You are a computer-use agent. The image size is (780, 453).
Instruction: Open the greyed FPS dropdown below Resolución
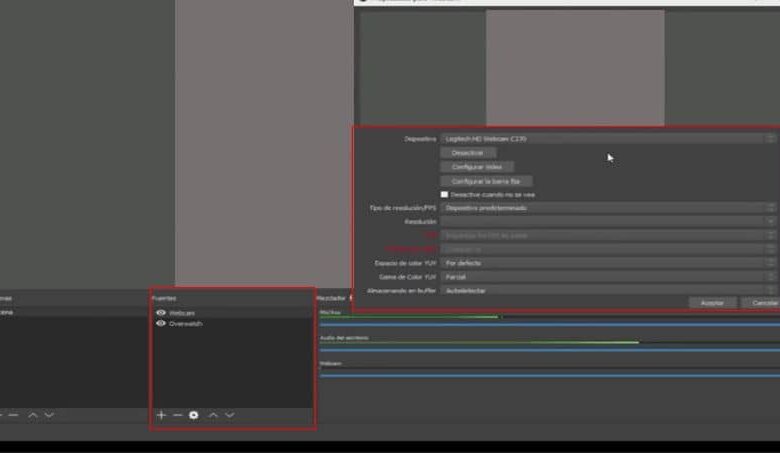tap(607, 235)
